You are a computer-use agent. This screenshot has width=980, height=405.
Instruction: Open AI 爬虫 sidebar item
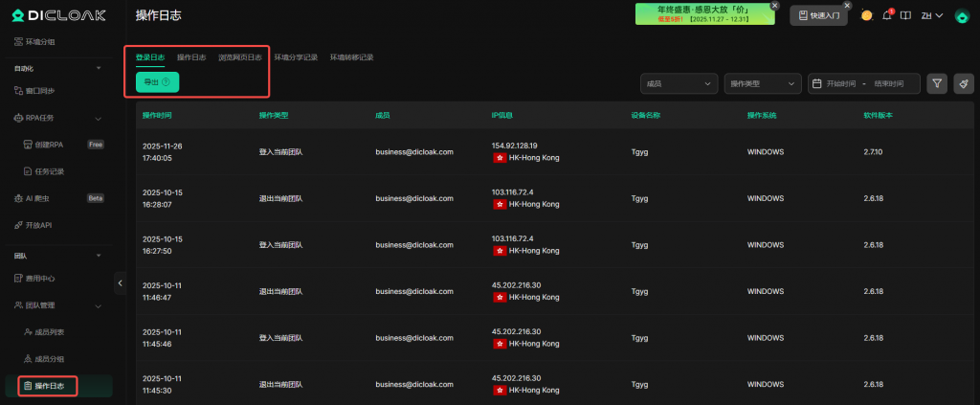pyautogui.click(x=32, y=198)
